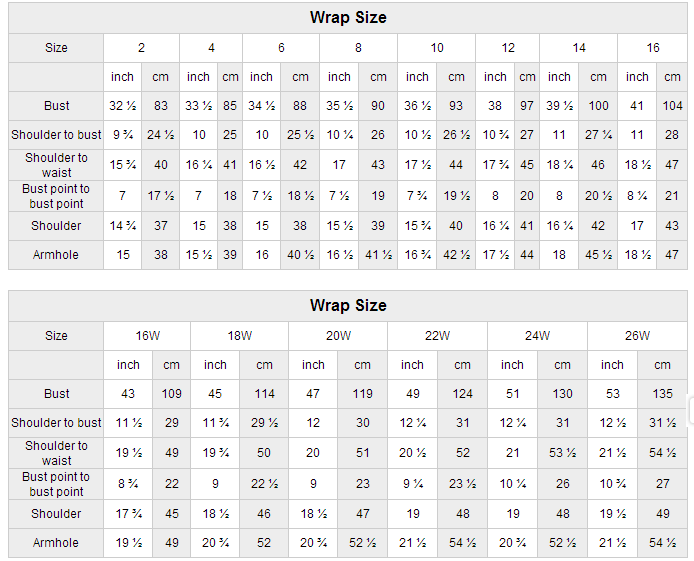Screen dimensions: 694x561
Task: Click the size 6 column header
Action: tap(281, 48)
